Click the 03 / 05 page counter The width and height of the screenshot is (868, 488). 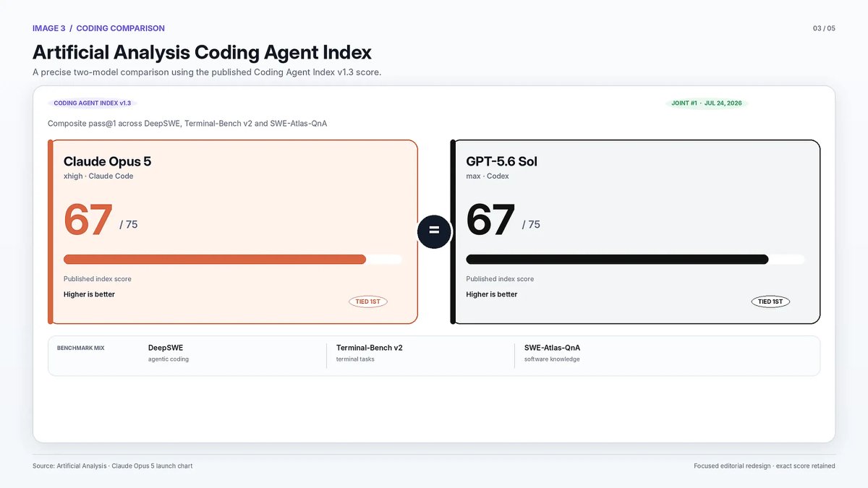tap(824, 28)
